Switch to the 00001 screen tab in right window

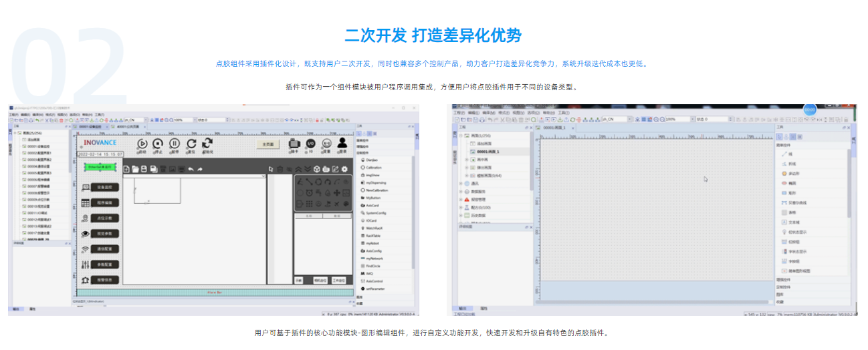[554, 127]
